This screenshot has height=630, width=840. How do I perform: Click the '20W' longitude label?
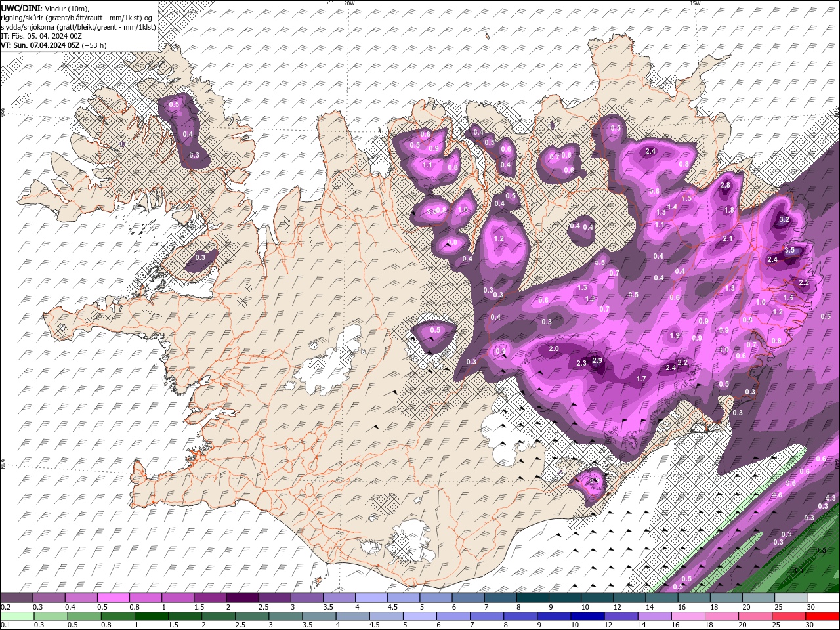point(349,3)
